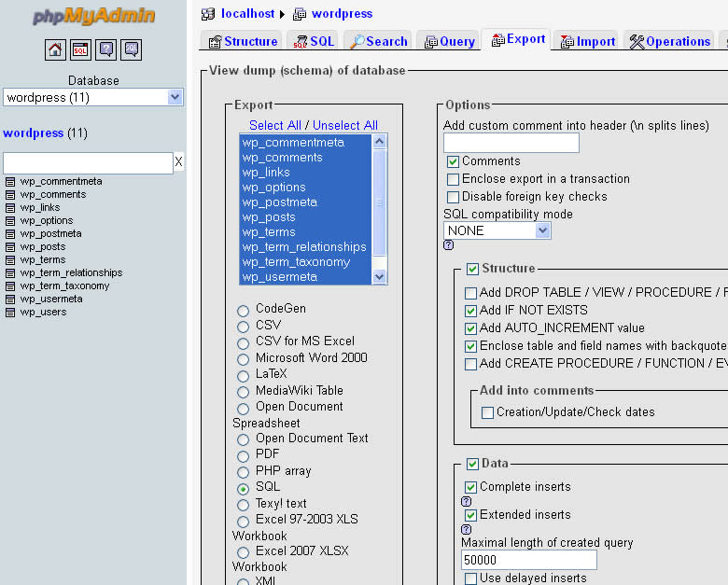The image size is (728, 585).
Task: Click help icon below Complete inserts
Action: (466, 501)
